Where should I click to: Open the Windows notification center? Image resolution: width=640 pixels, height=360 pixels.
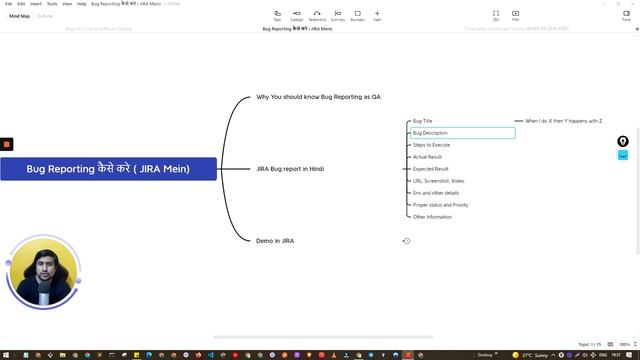tap(629, 355)
